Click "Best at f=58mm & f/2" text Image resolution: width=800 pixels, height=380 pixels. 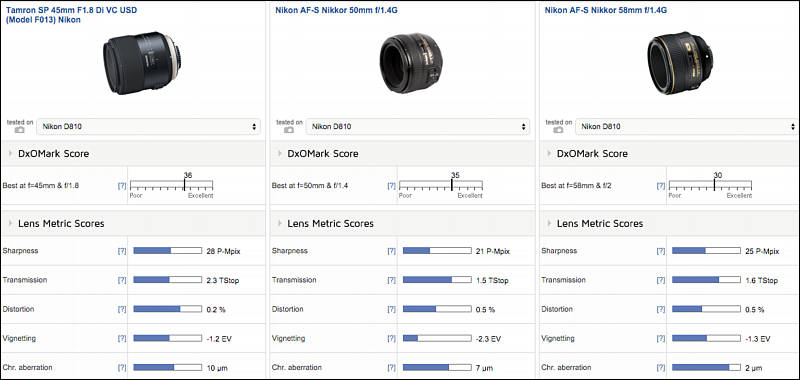576,186
